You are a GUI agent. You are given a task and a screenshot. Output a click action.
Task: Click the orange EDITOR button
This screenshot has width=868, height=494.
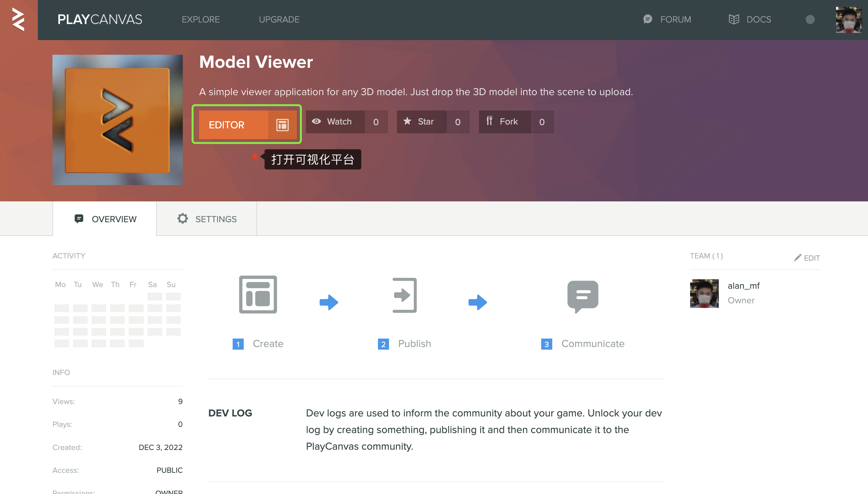pos(233,125)
